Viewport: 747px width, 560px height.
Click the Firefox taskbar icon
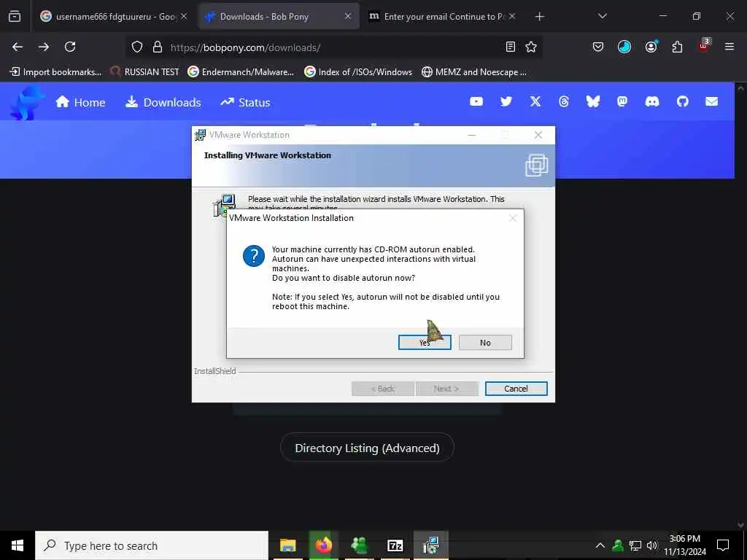pos(323,545)
